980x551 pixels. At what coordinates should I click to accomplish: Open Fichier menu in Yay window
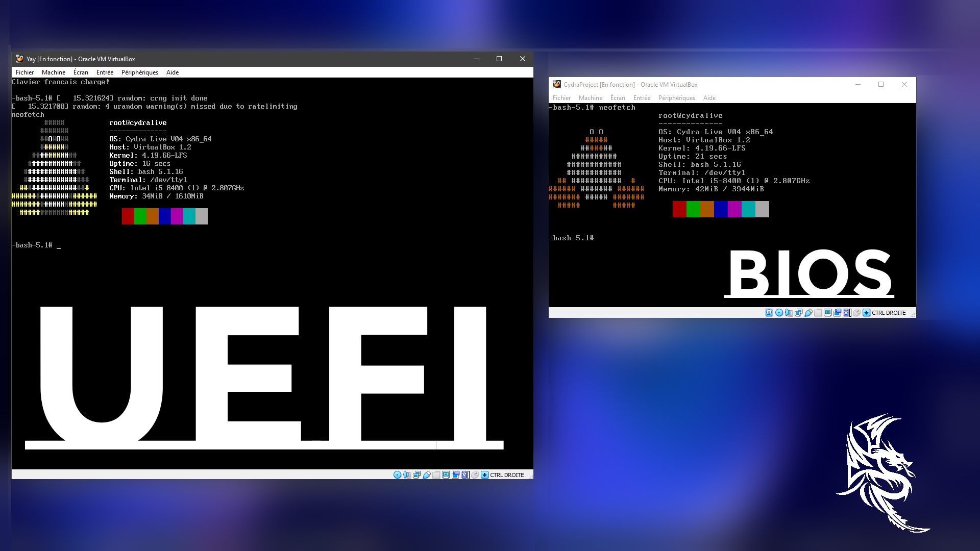pos(24,72)
